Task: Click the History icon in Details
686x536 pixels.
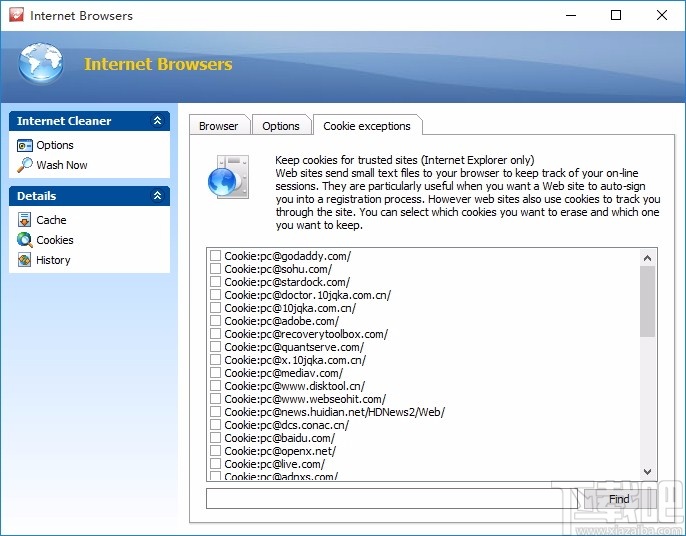Action: 24,260
